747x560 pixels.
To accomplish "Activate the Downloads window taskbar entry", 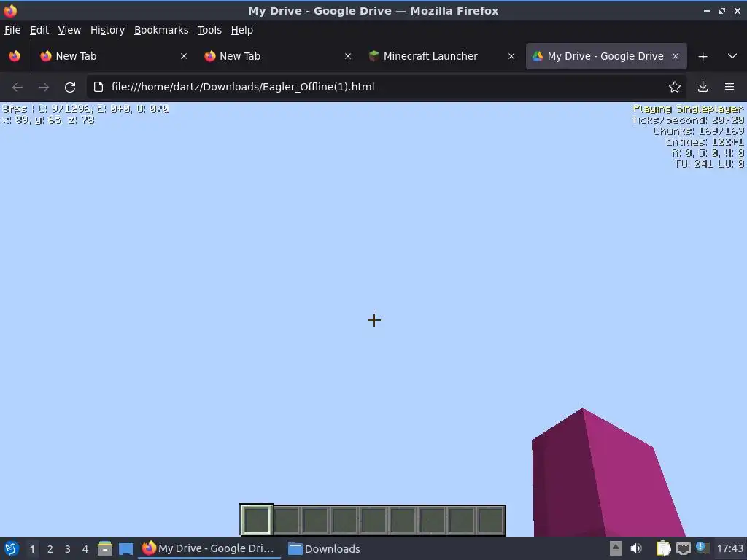I will click(325, 548).
